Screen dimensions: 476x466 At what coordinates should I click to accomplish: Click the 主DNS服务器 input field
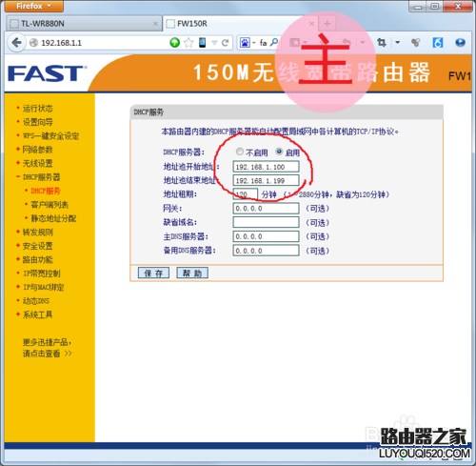[x=266, y=236]
